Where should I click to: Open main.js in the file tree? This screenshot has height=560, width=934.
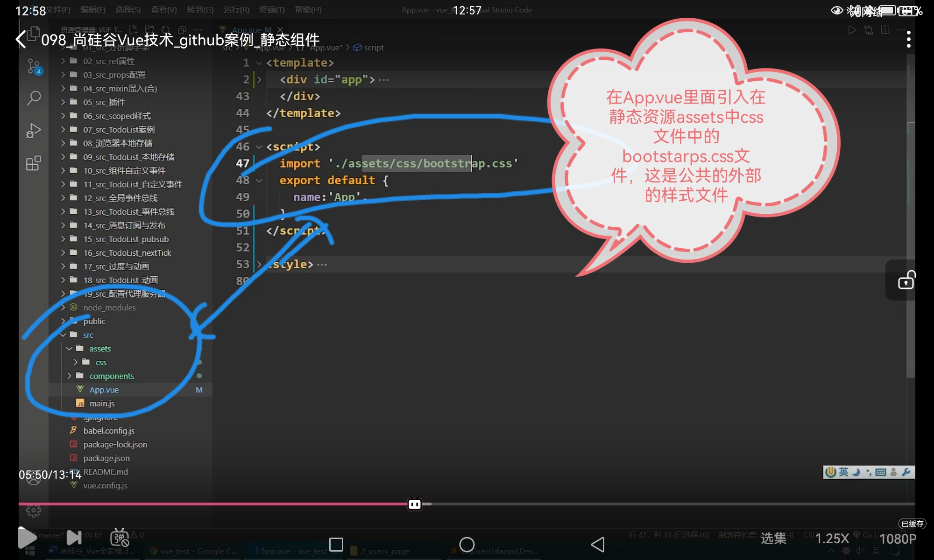102,404
